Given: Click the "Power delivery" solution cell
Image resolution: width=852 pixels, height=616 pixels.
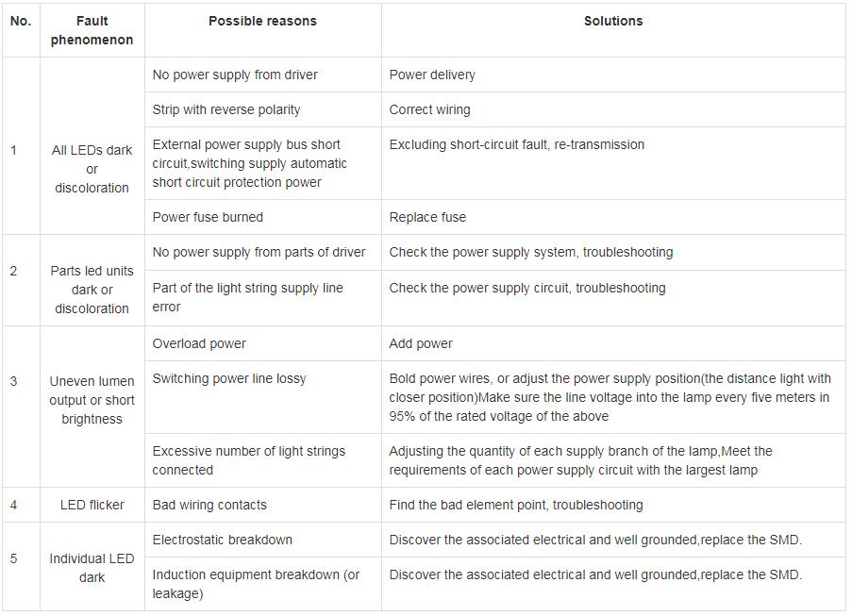Looking at the screenshot, I should 432,75.
